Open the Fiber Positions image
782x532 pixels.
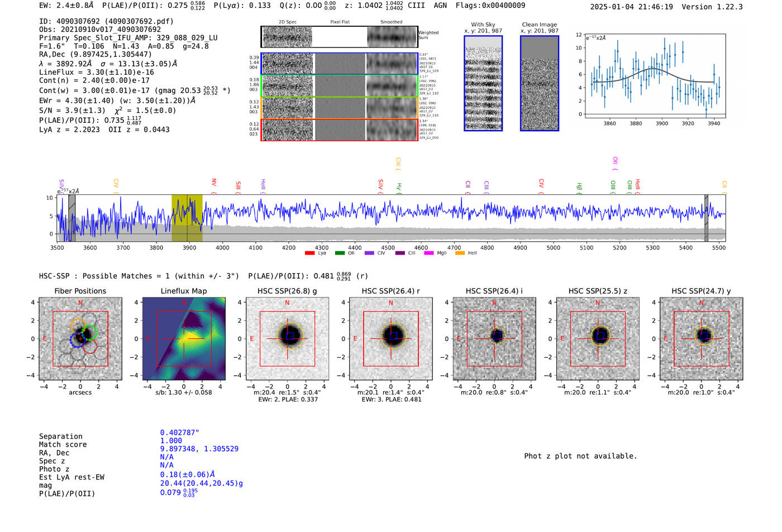tap(80, 339)
